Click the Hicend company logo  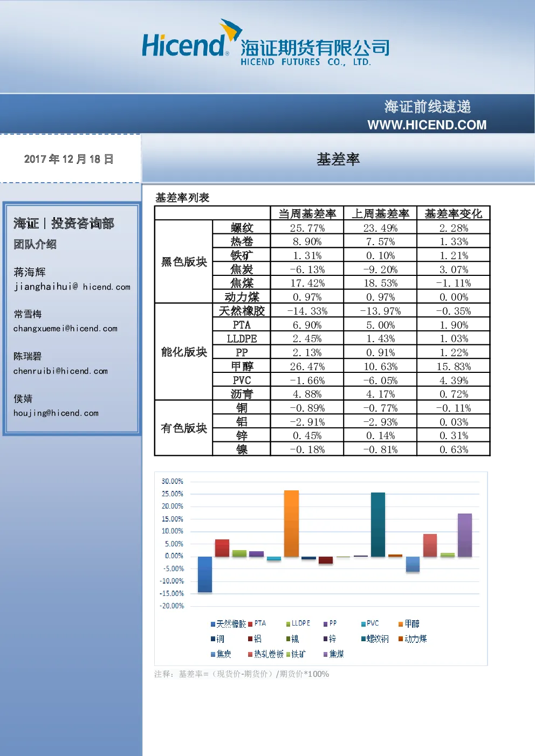tap(265, 43)
